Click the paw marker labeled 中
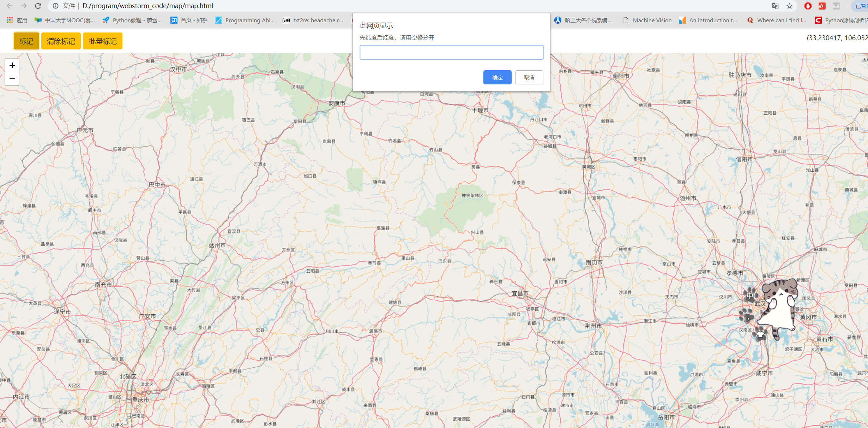This screenshot has width=868, height=428. (x=749, y=295)
